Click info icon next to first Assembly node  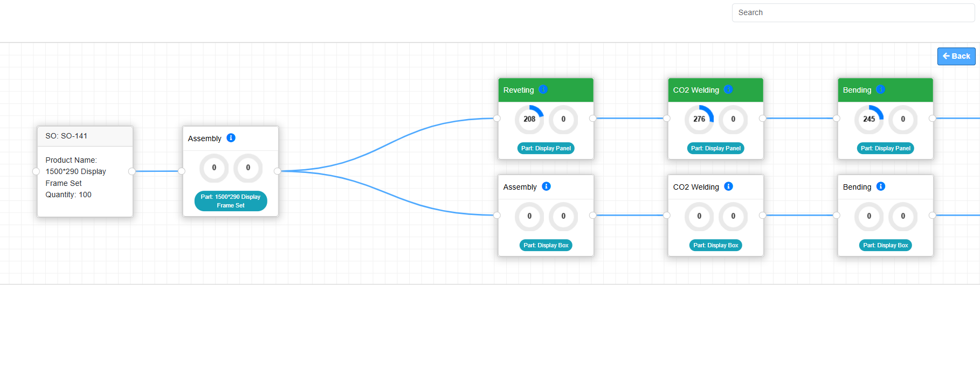(x=231, y=138)
